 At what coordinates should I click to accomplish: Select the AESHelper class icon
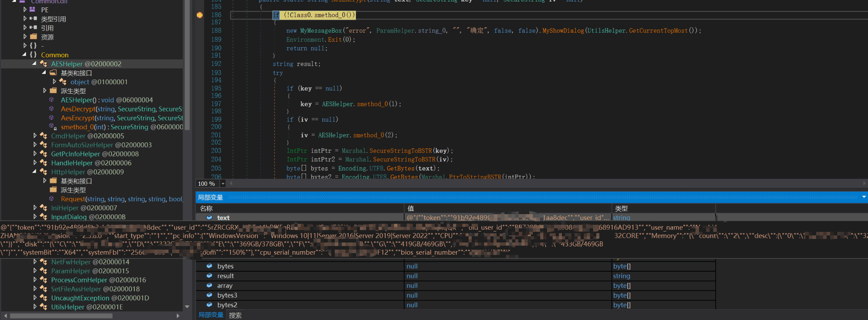tap(44, 64)
